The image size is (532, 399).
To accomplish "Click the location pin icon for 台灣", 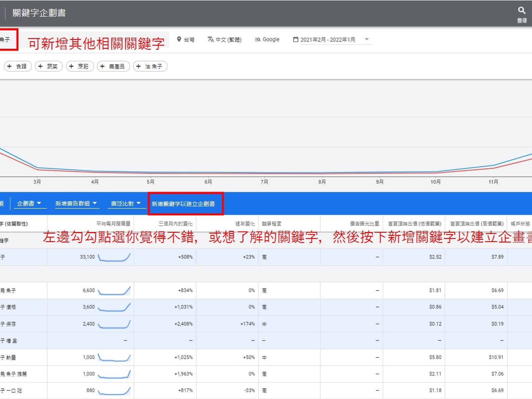I will [x=179, y=39].
